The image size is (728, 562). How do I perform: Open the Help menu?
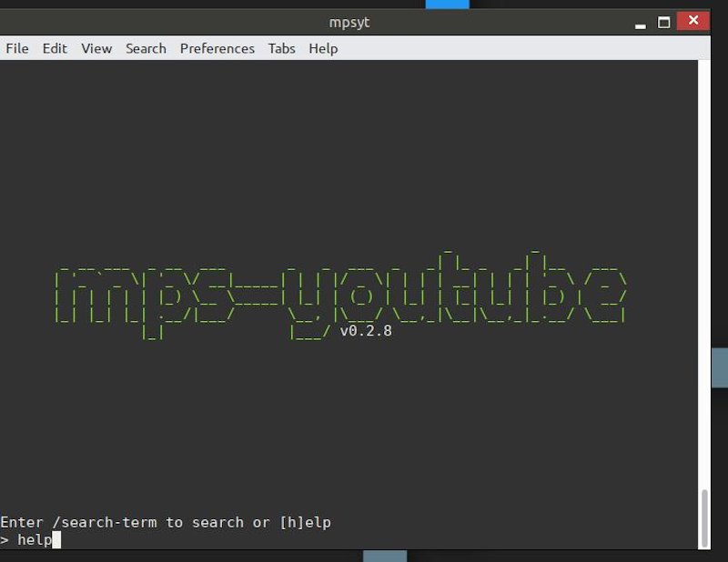tap(323, 48)
